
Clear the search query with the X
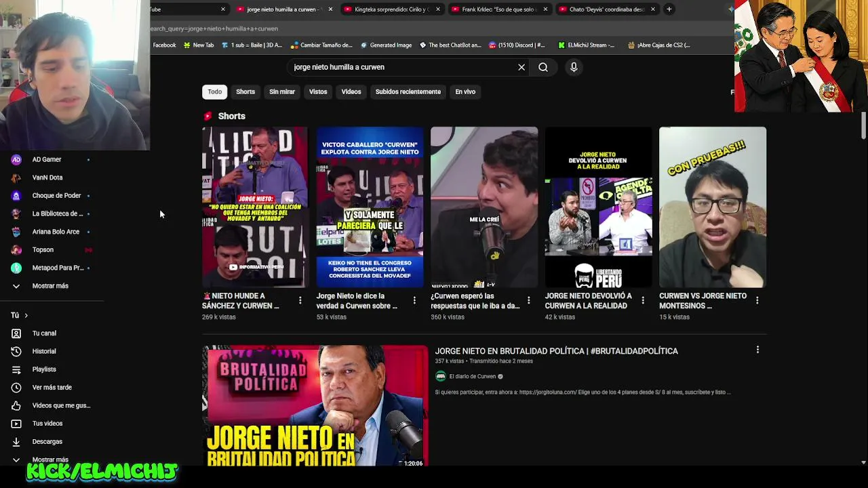(x=521, y=67)
